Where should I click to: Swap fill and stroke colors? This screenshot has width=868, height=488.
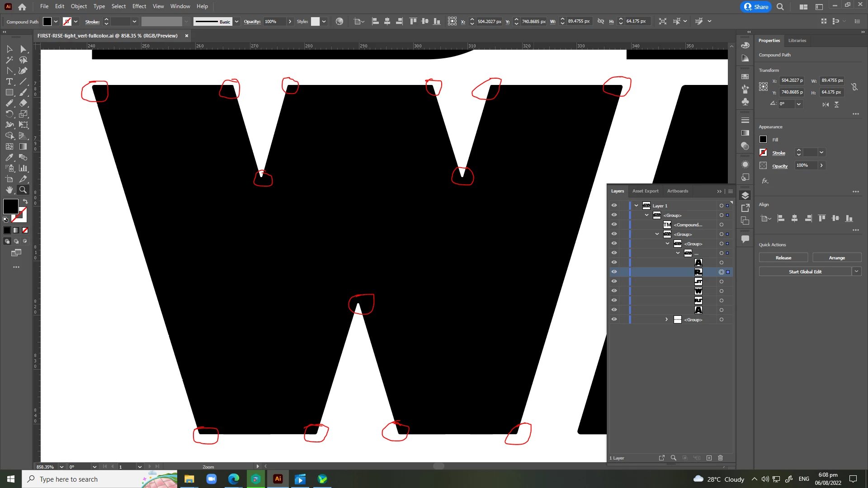click(x=25, y=201)
